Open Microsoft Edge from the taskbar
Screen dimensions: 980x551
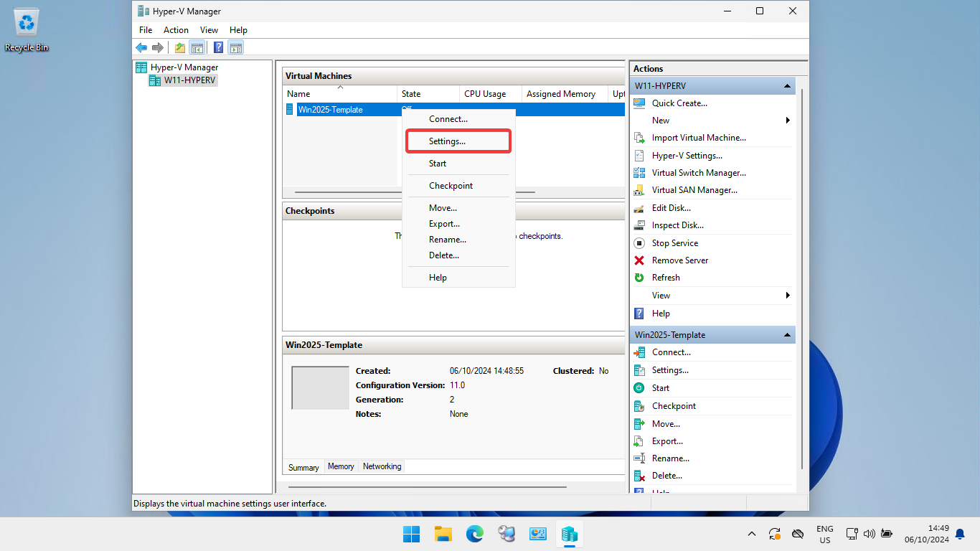474,534
